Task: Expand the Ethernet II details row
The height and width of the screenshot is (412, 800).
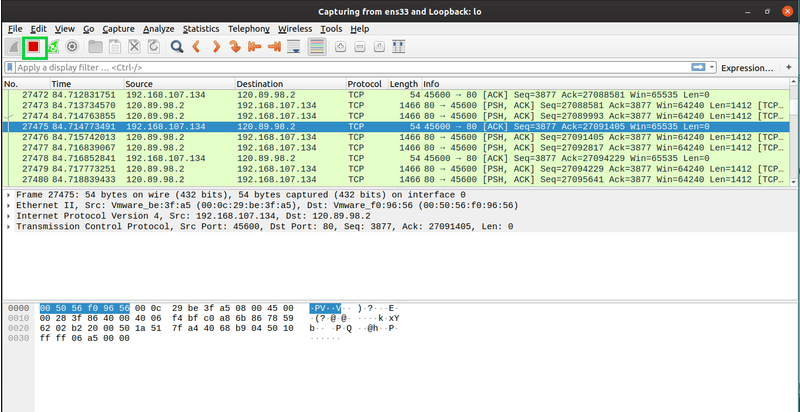Action: coord(9,205)
